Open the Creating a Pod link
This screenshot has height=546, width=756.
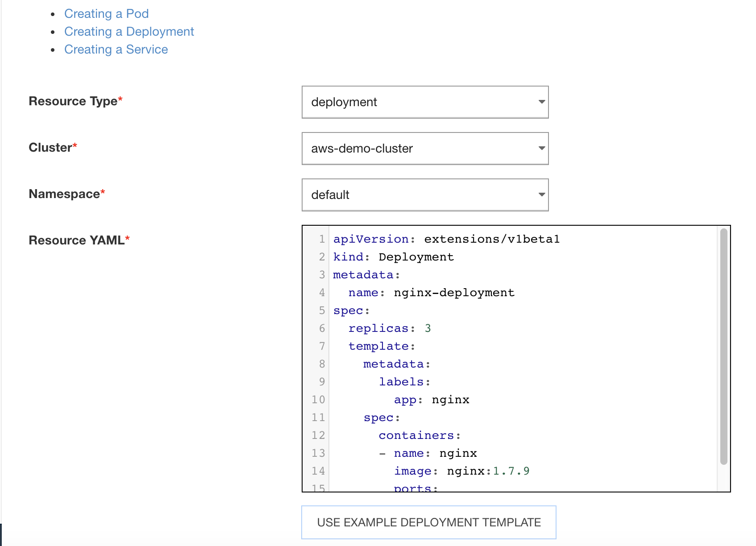coord(106,14)
